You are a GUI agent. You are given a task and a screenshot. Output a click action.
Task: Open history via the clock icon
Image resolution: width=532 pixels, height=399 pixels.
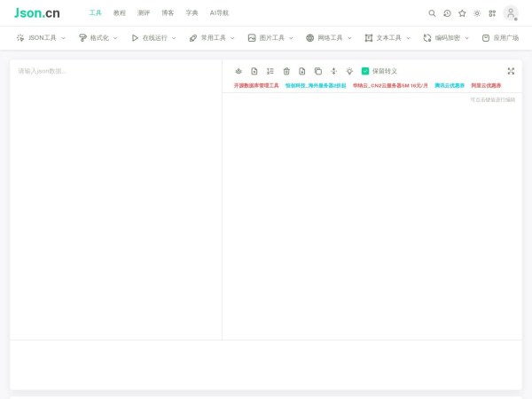pyautogui.click(x=447, y=13)
